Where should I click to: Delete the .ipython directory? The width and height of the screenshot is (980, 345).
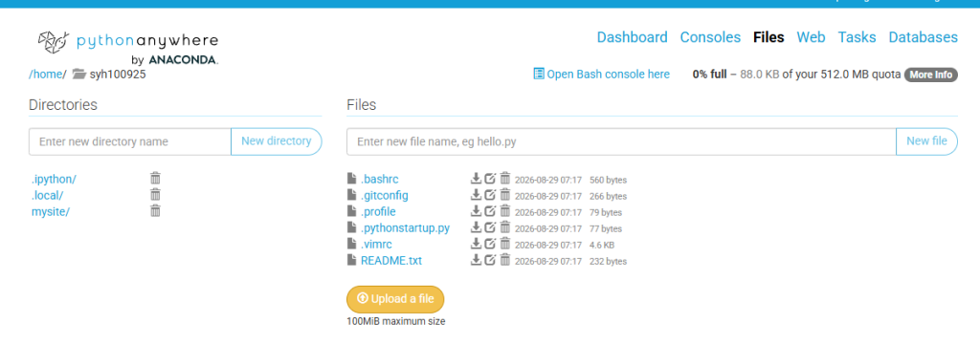[x=156, y=179]
